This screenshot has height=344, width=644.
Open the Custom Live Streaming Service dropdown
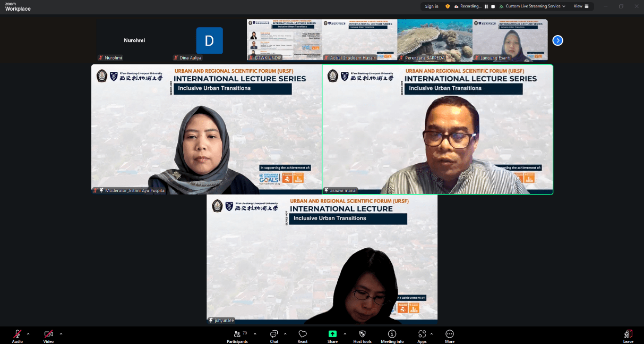coord(535,6)
